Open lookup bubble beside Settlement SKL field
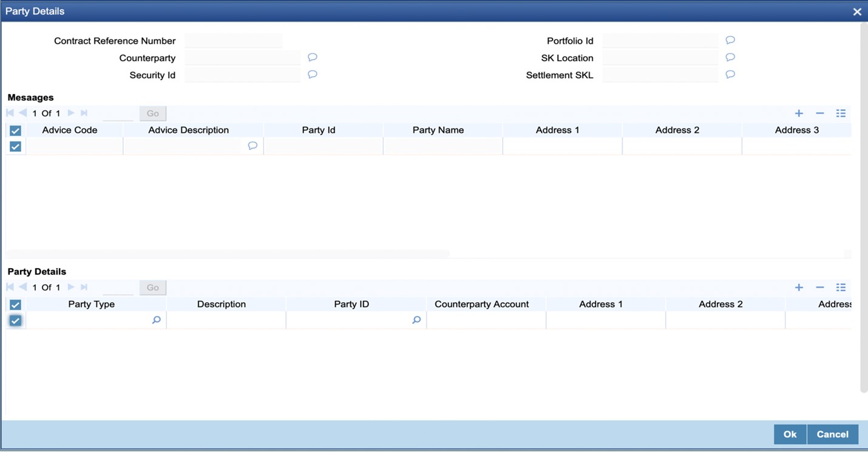This screenshot has height=452, width=868. pos(730,74)
